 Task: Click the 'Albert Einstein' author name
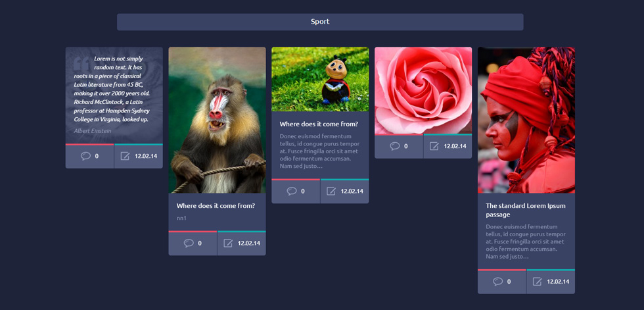[x=93, y=131]
